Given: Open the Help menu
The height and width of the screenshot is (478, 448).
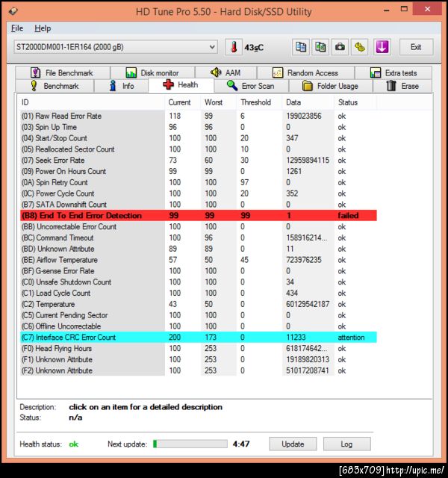Looking at the screenshot, I should point(43,28).
